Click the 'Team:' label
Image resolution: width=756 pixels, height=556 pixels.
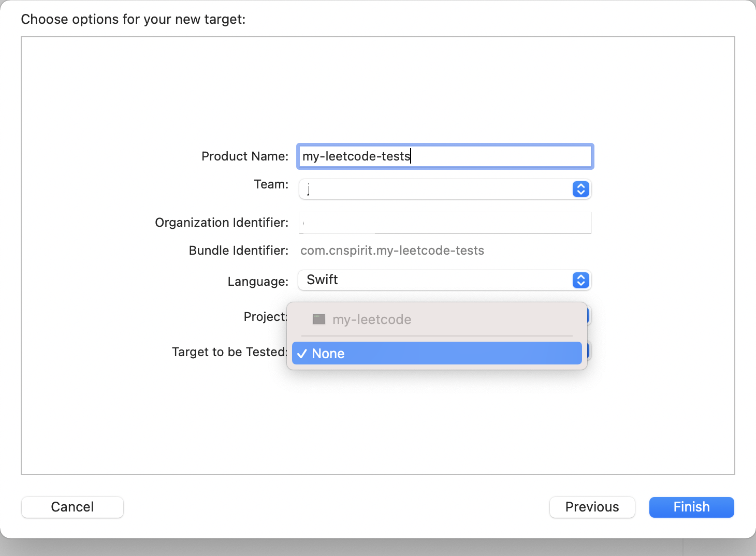click(x=271, y=184)
